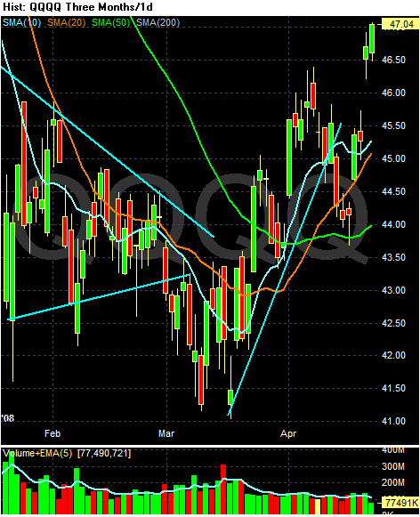Click the 43.50 price axis label
Image resolution: width=420 pixels, height=517 pixels.
click(393, 257)
